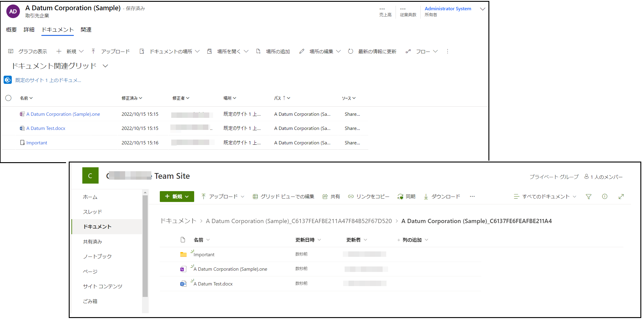Open the vertical ellipsis overflow menu in Dynamics toolbar

[447, 51]
